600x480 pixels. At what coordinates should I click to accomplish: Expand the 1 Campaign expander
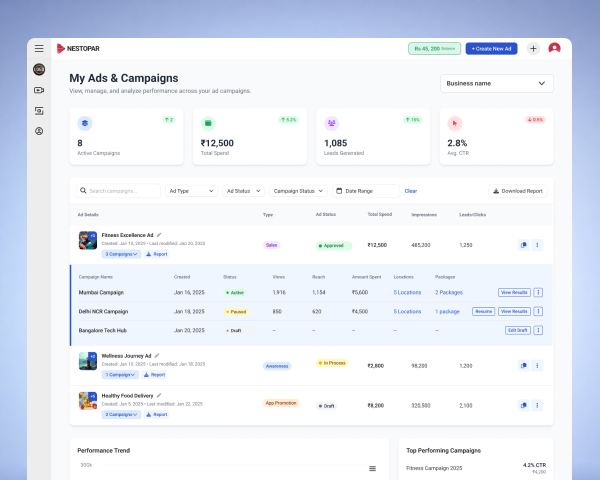pyautogui.click(x=120, y=375)
